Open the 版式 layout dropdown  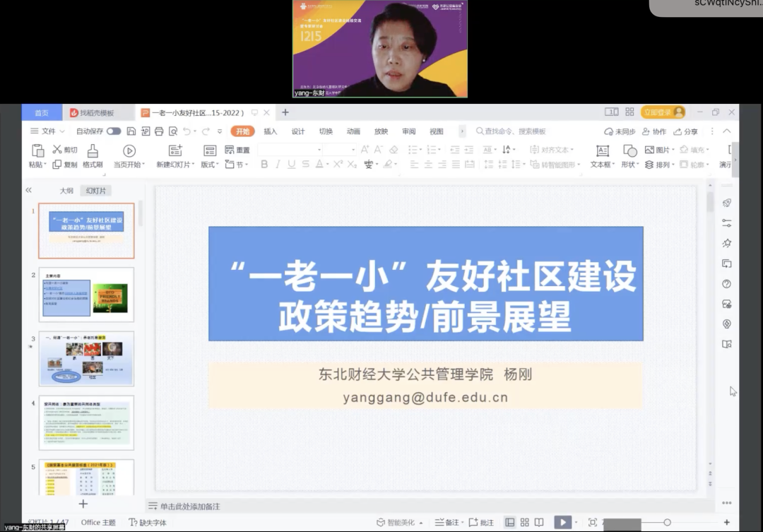tap(210, 165)
